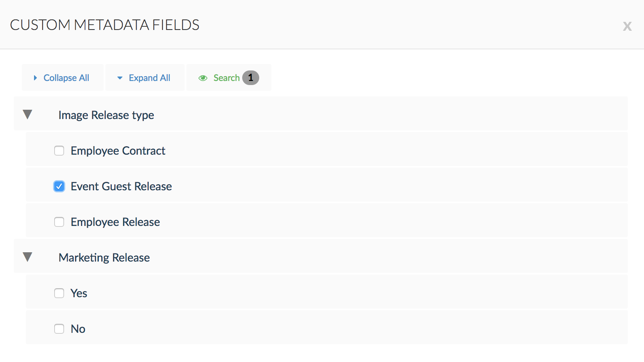Click the Expand All button
The image size is (644, 362).
pos(145,77)
